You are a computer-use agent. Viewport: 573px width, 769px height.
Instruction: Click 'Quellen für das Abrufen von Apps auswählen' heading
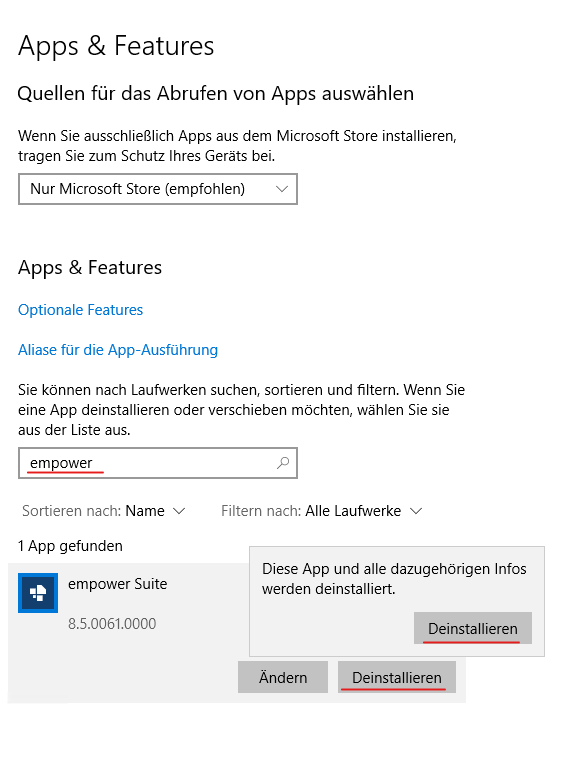(x=216, y=94)
